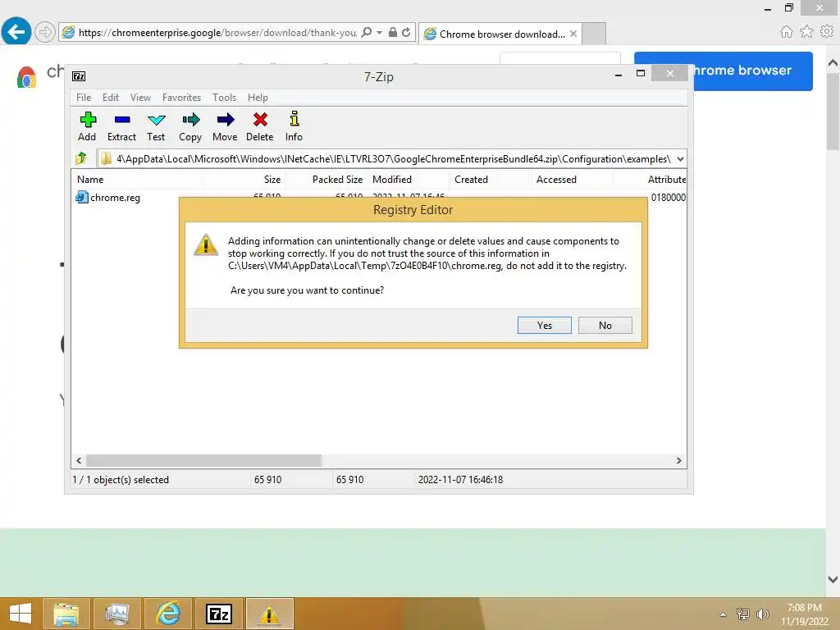Screen dimensions: 840x630
Task: Open Internet Explorer settings gear
Action: pos(827,32)
